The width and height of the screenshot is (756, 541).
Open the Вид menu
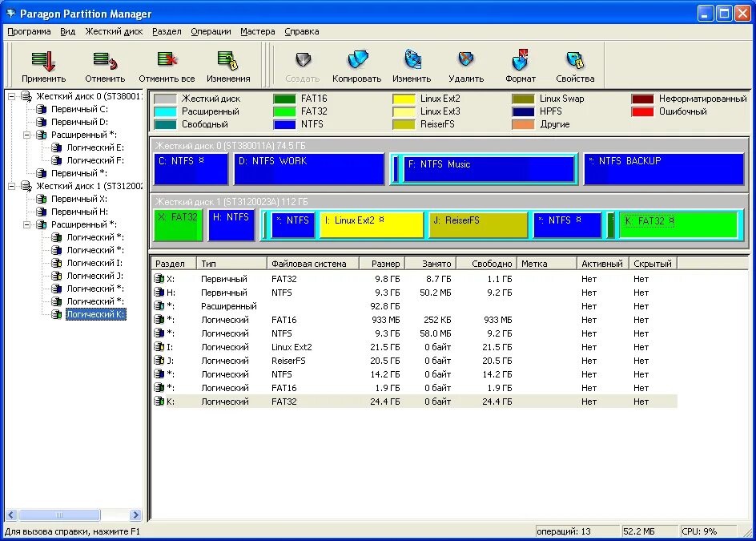[67, 31]
